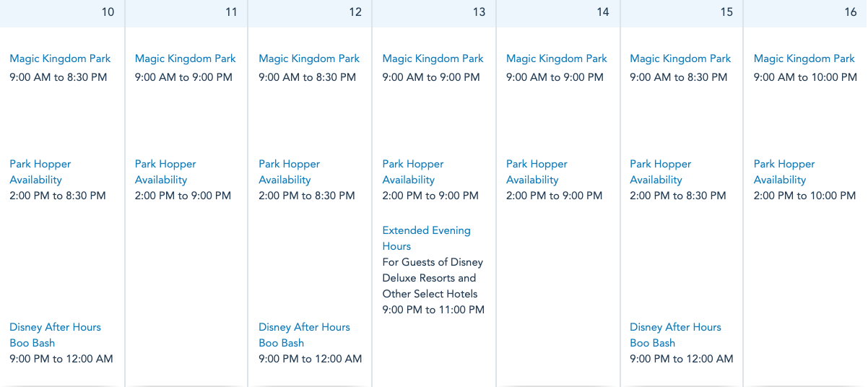Select Magic Kingdom Park on day 14
This screenshot has width=868, height=387.
(557, 58)
